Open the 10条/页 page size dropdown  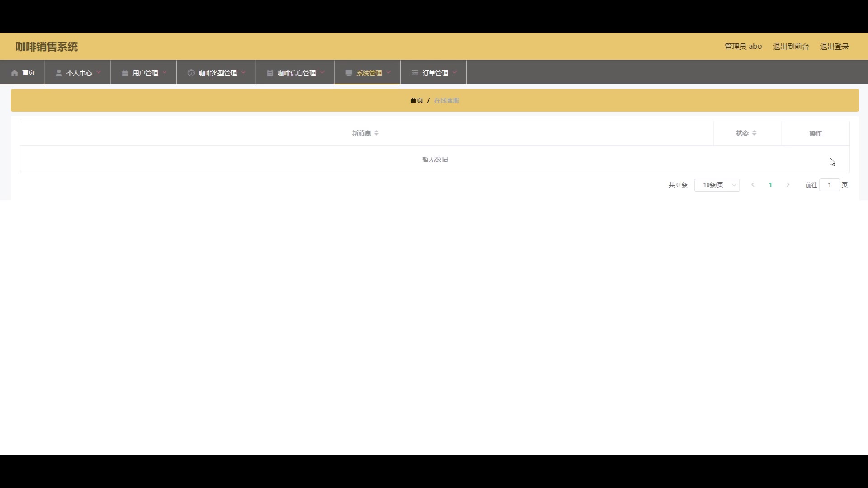point(717,185)
